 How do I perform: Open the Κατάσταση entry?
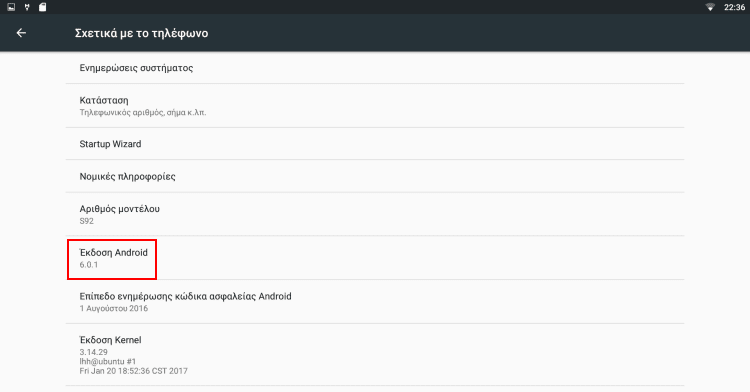click(x=375, y=106)
